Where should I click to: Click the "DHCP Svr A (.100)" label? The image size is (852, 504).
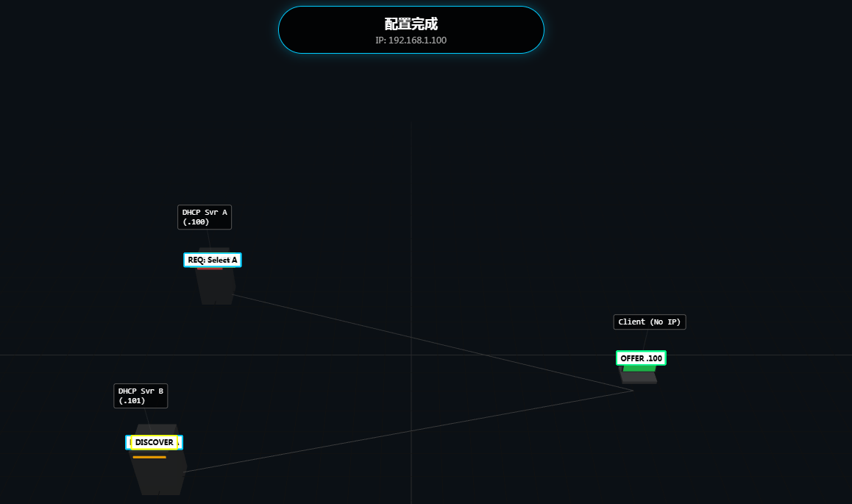(x=205, y=217)
